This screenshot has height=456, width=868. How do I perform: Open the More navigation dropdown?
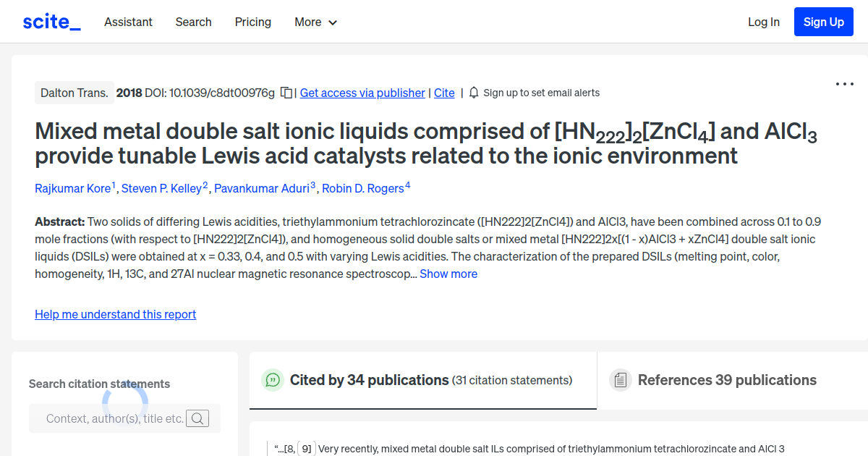coord(315,22)
